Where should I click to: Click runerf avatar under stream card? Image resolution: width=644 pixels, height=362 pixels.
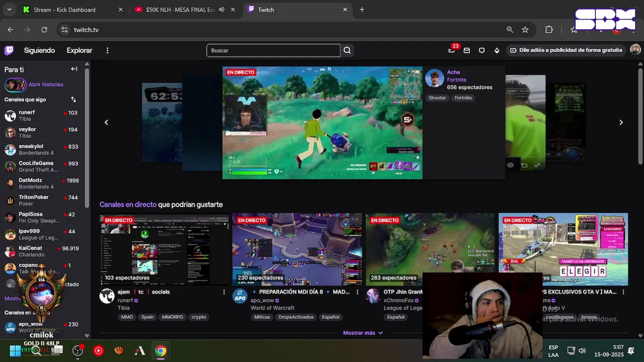click(x=107, y=296)
